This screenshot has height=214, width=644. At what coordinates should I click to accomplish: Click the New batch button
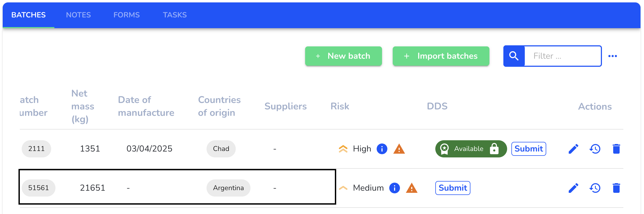click(343, 56)
